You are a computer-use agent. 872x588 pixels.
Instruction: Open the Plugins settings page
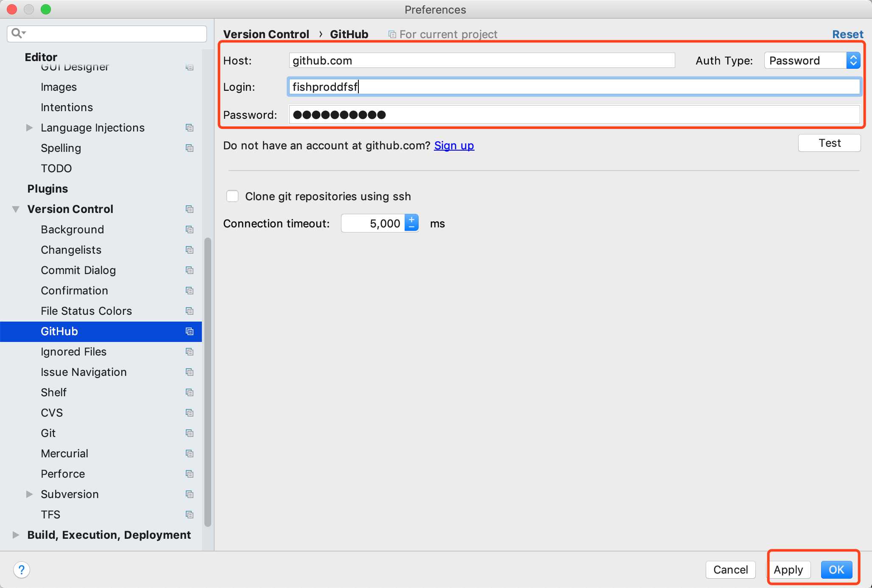click(x=48, y=189)
